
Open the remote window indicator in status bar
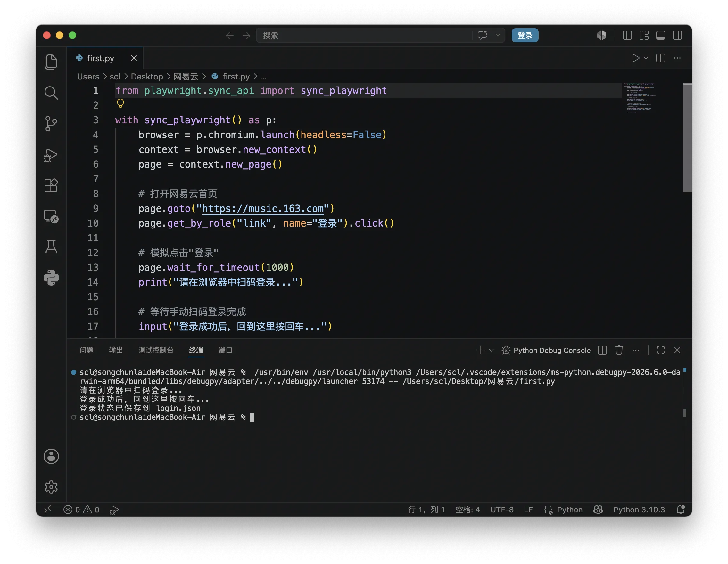48,509
